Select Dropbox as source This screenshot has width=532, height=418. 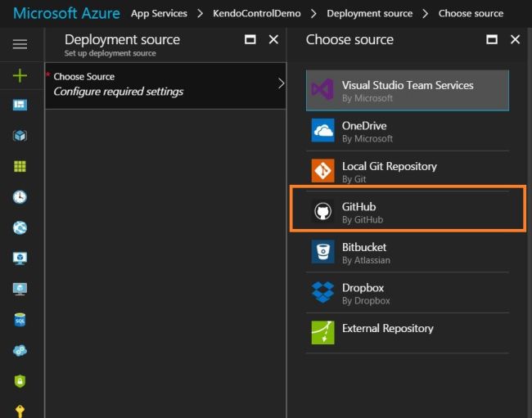407,293
